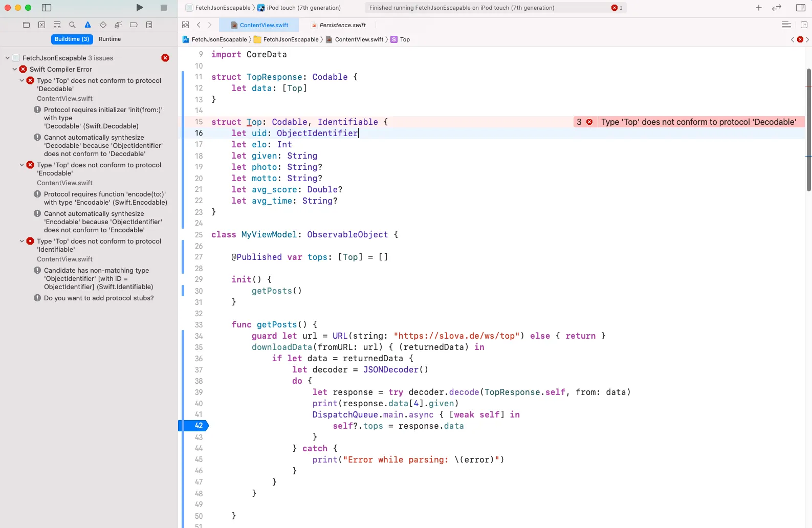The height and width of the screenshot is (528, 812).
Task: Choose the iPod touch (7th generation) destination
Action: point(299,8)
